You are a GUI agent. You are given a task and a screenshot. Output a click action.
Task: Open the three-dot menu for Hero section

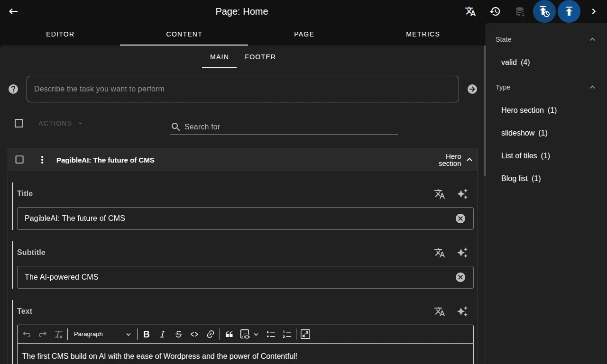click(42, 160)
